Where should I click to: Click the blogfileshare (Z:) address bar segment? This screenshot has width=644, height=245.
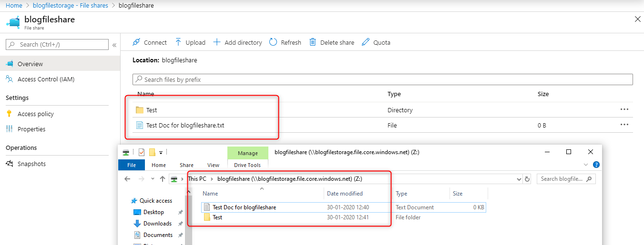[x=289, y=179]
